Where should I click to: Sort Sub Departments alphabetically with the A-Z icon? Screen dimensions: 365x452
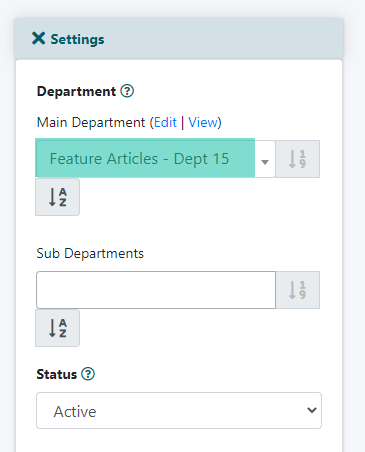click(x=57, y=328)
